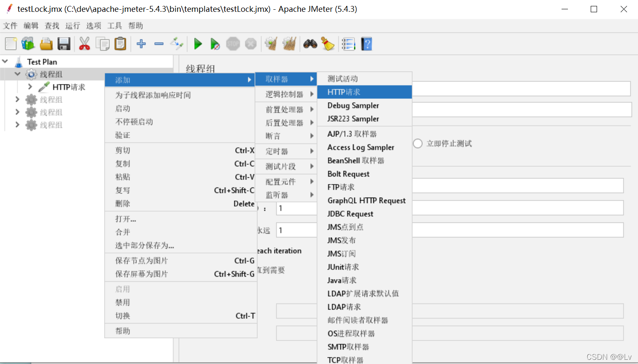Viewport: 638px width, 364px height.
Task: Open the 逻辑控制器 submenu
Action: [x=286, y=94]
